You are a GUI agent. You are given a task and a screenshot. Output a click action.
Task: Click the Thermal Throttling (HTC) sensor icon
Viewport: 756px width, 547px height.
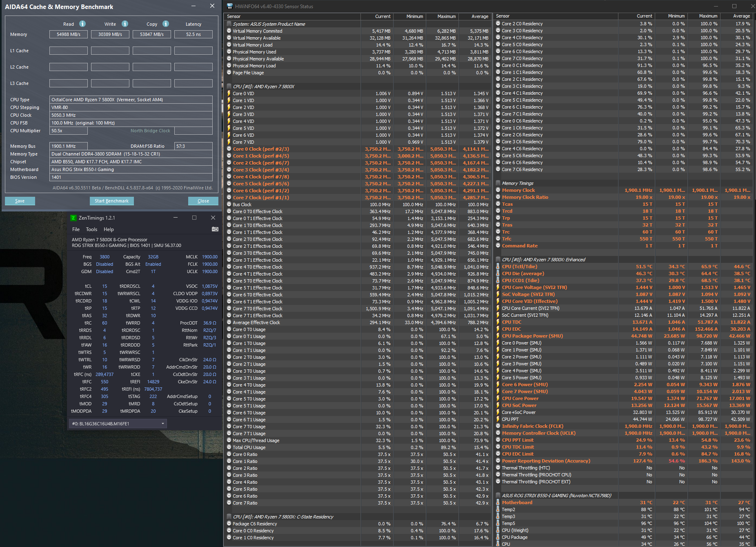click(498, 468)
